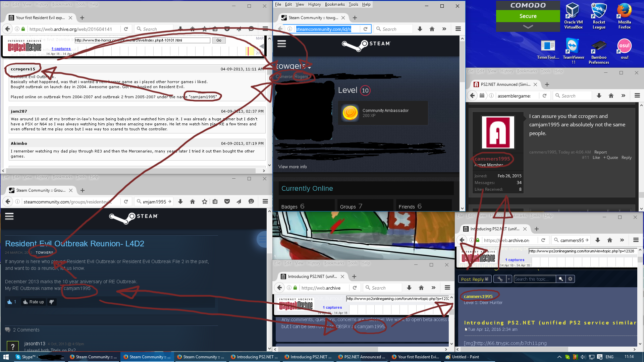
Task: Expand toolbar overflow chevron in Steam profile window
Action: click(x=444, y=29)
